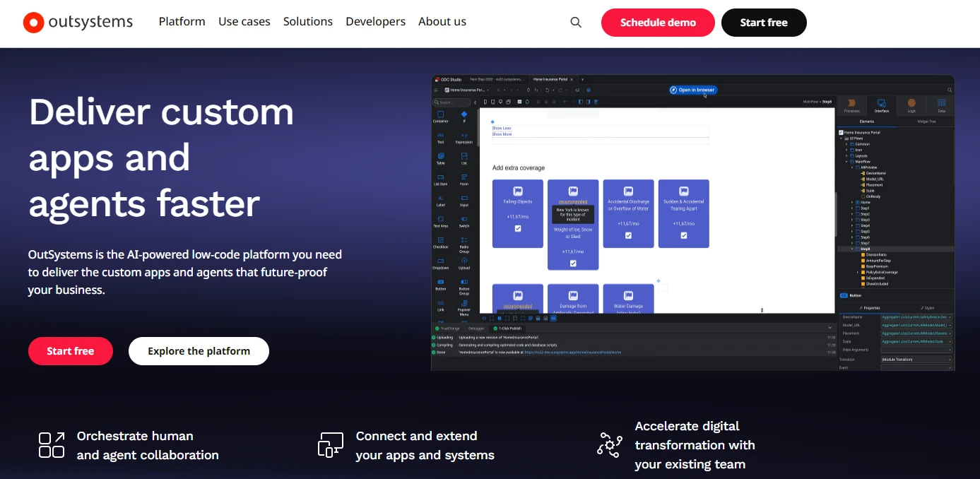Click the ODC Studio hamburger menu icon
Image resolution: width=980 pixels, height=479 pixels.
tap(436, 90)
